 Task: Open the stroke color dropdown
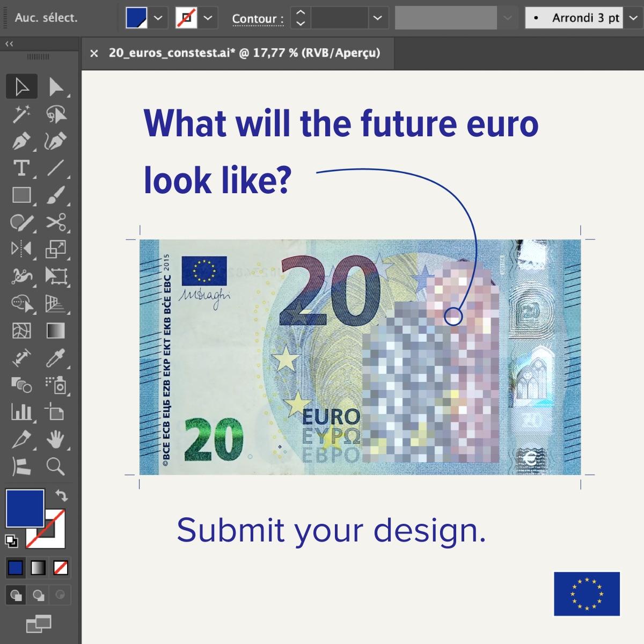(x=208, y=18)
